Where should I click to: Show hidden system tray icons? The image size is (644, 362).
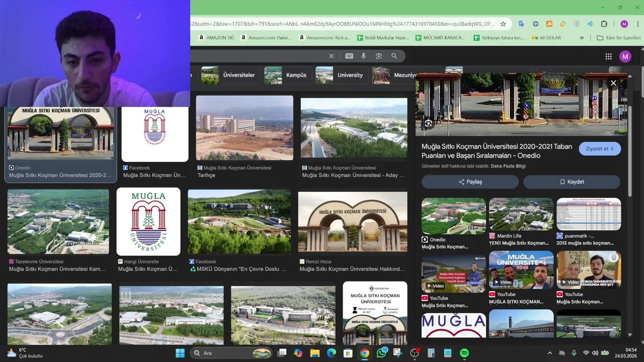(549, 353)
